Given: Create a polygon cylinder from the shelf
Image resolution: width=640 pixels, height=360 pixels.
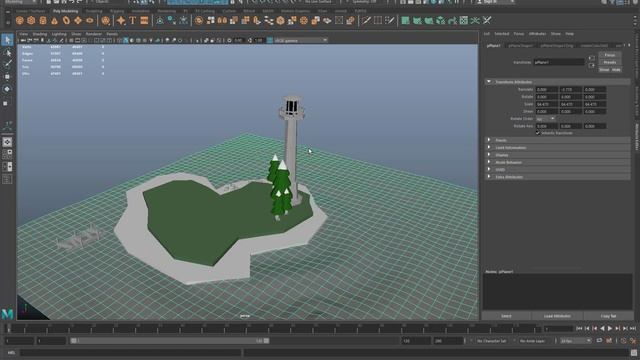Looking at the screenshot, I should click(43, 20).
